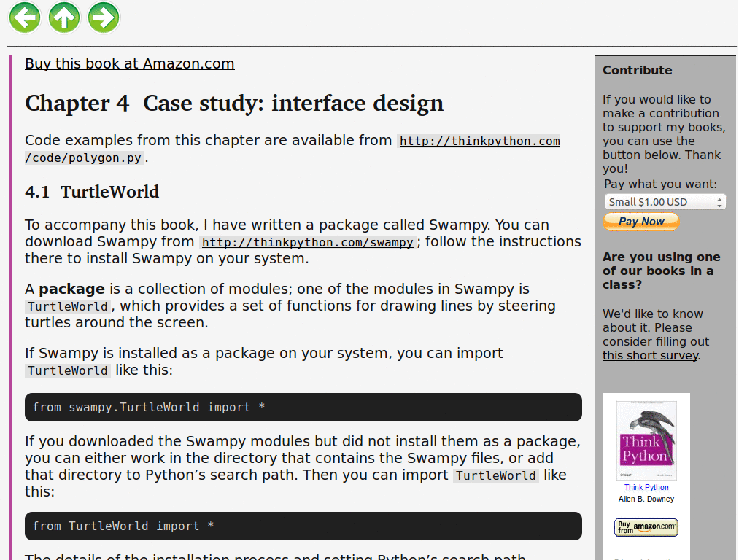
Task: Open 'Buy this book at Amazon.com' link
Action: [x=130, y=63]
